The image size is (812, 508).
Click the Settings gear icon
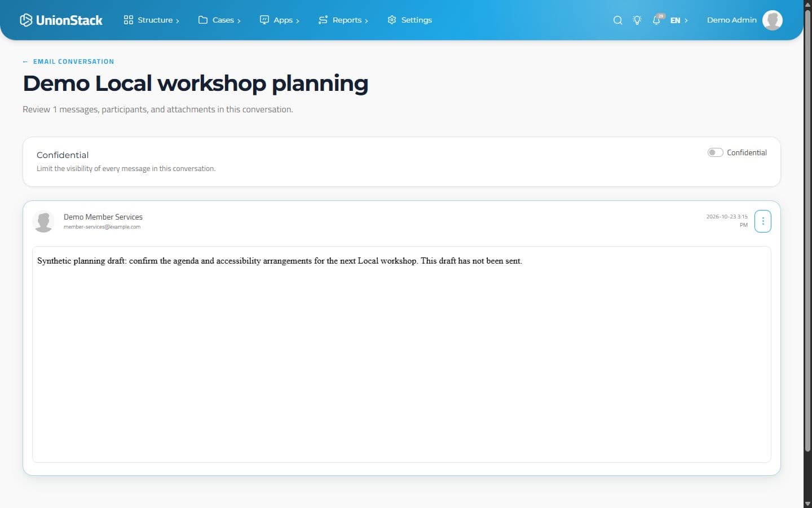[392, 20]
